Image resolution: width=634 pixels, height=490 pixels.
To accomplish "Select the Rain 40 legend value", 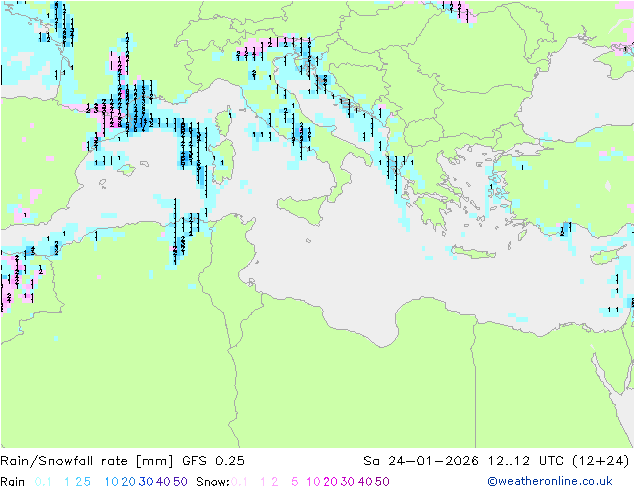I will click(x=163, y=482).
